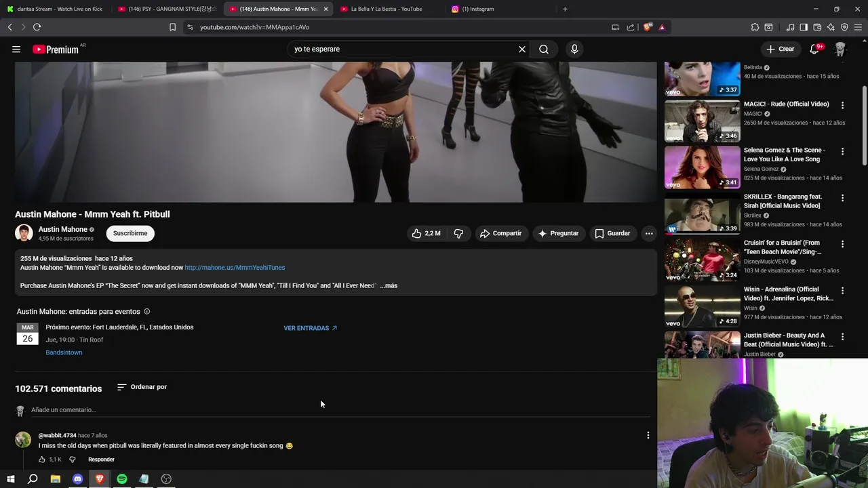Open Brave VPN shield icon
The width and height of the screenshot is (868, 488).
pos(844,27)
